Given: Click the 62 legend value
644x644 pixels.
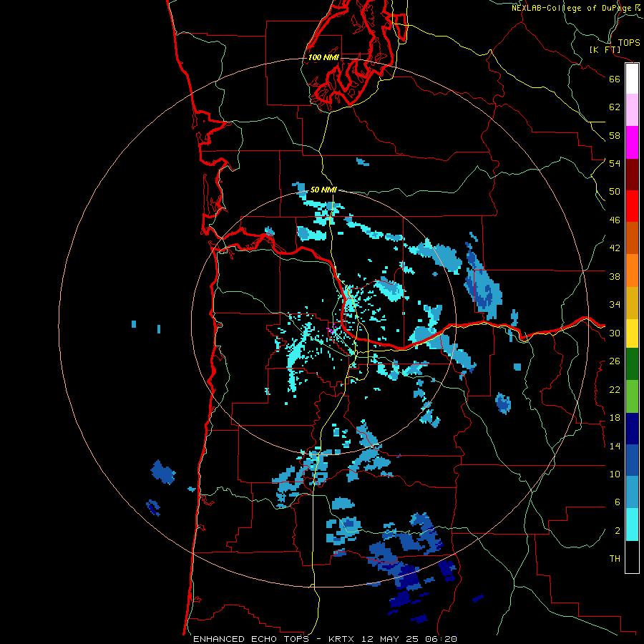Looking at the screenshot, I should [x=615, y=107].
